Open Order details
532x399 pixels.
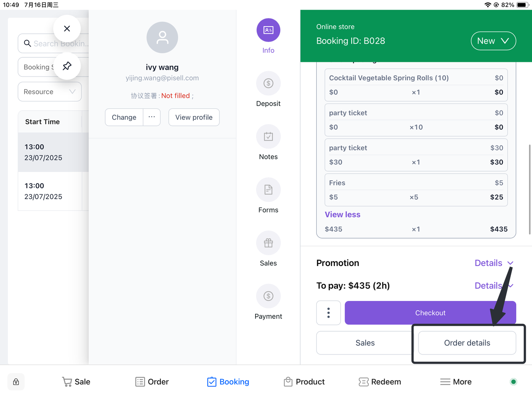click(467, 343)
